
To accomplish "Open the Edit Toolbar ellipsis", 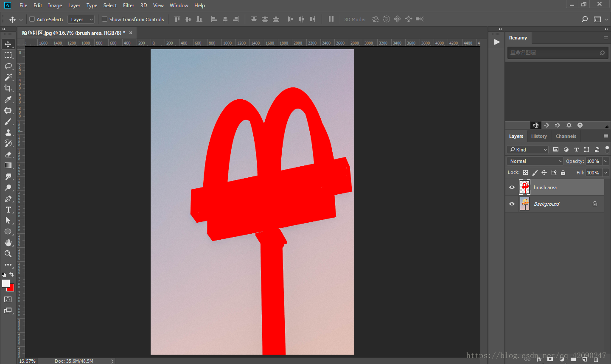I will [x=8, y=265].
